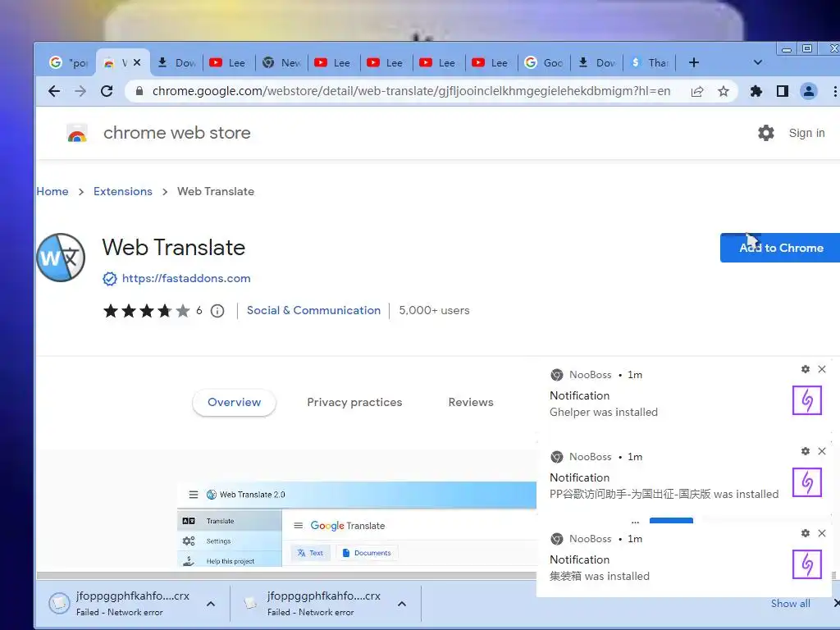Click Add to Chrome button
This screenshot has width=840, height=630.
tap(781, 248)
